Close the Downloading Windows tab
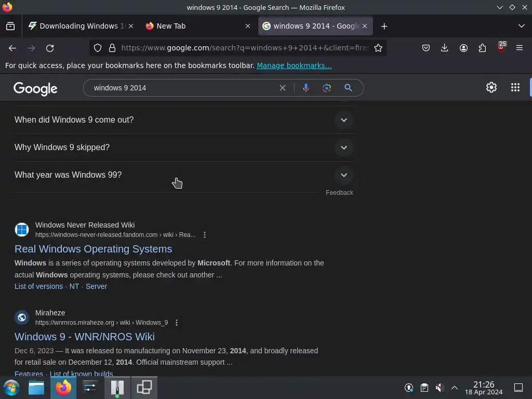The image size is (532, 399). [131, 26]
